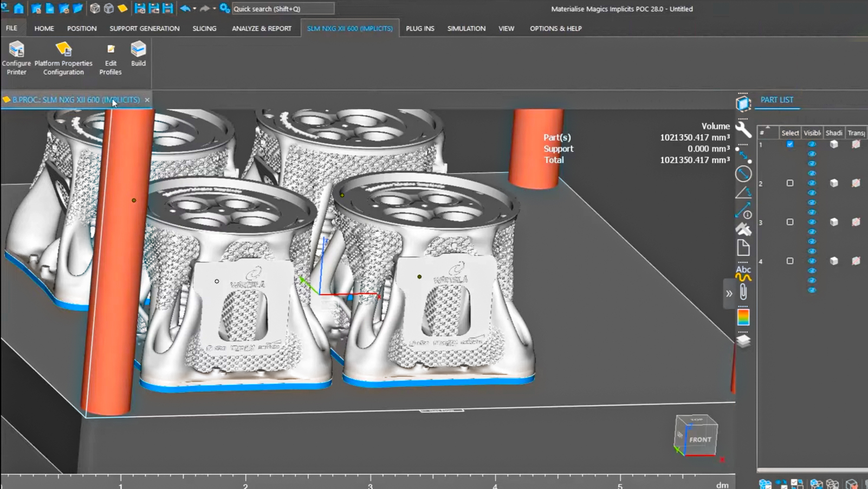
Task: Open the PLUG INS tab
Action: point(420,28)
